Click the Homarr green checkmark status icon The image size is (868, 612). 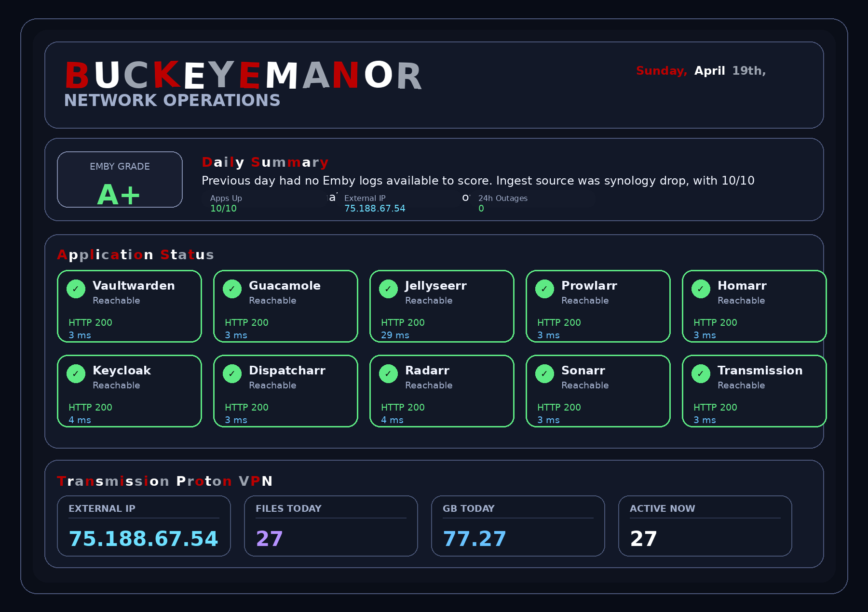tap(701, 289)
